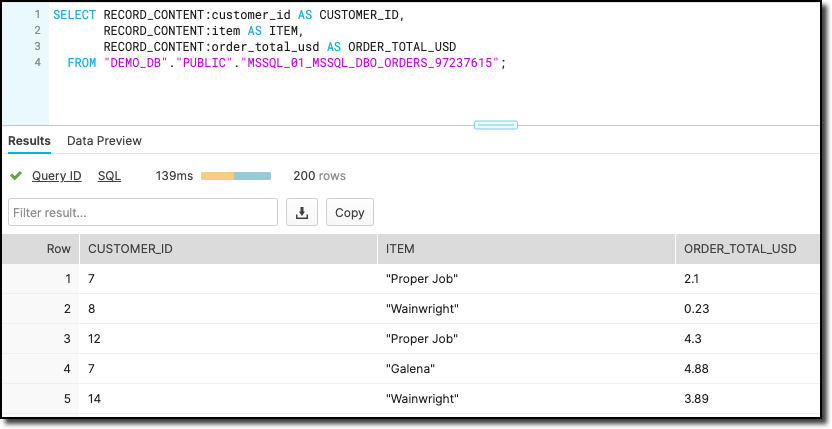Image resolution: width=832 pixels, height=429 pixels.
Task: Focus the Filter result input field
Action: (x=143, y=212)
